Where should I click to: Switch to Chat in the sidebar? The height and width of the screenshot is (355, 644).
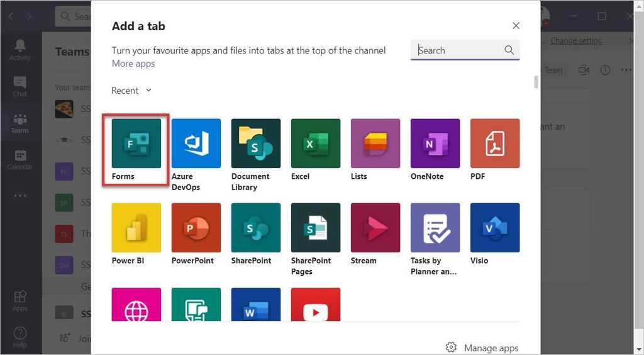[19, 87]
